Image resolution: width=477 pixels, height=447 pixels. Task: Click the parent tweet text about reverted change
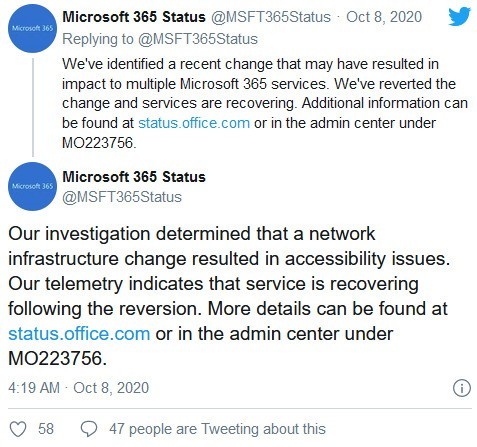[265, 103]
